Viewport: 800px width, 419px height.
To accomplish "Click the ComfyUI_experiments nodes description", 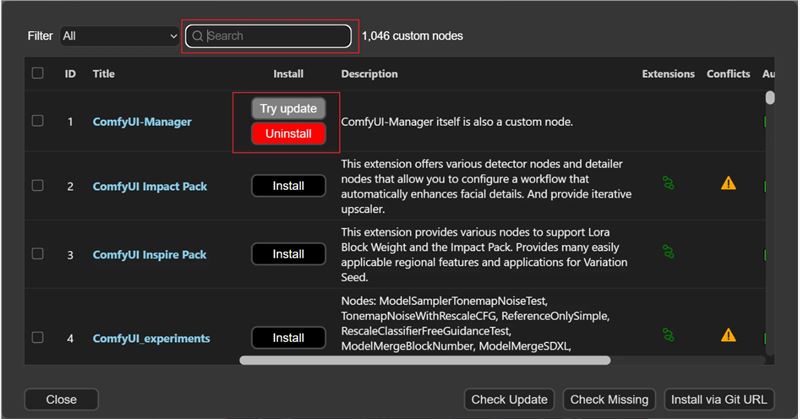I will pyautogui.click(x=475, y=324).
